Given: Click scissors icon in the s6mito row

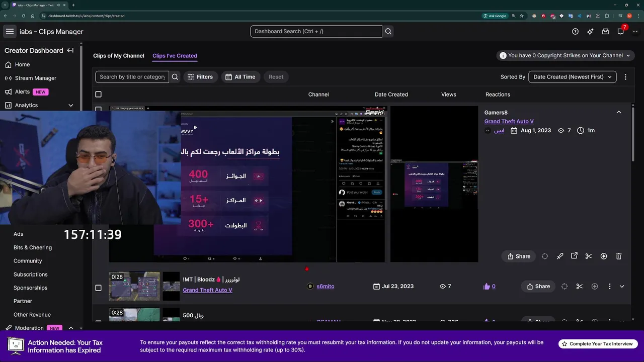Looking at the screenshot, I should 580,286.
